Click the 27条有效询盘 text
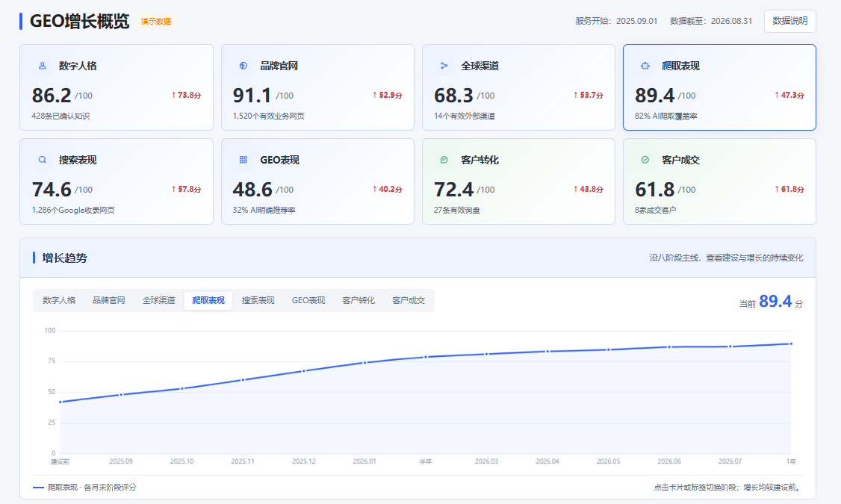 pos(457,210)
